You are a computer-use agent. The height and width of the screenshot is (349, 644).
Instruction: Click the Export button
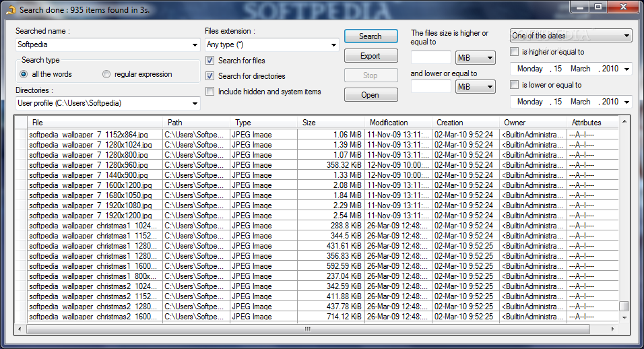click(371, 56)
